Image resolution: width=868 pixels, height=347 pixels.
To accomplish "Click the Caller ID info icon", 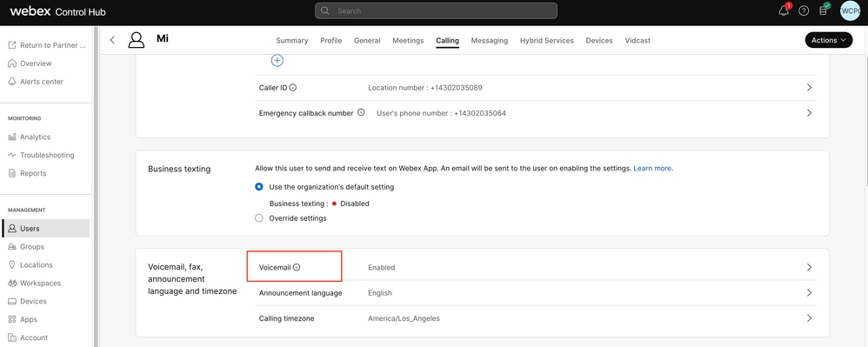I will pos(293,88).
